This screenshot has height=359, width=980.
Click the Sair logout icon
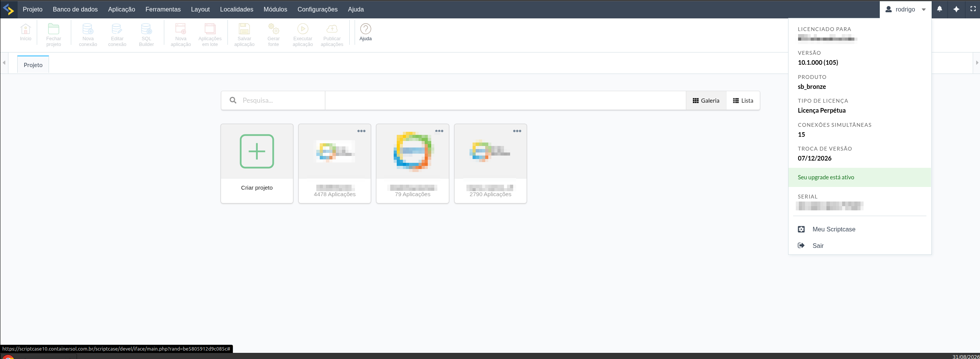pyautogui.click(x=801, y=246)
